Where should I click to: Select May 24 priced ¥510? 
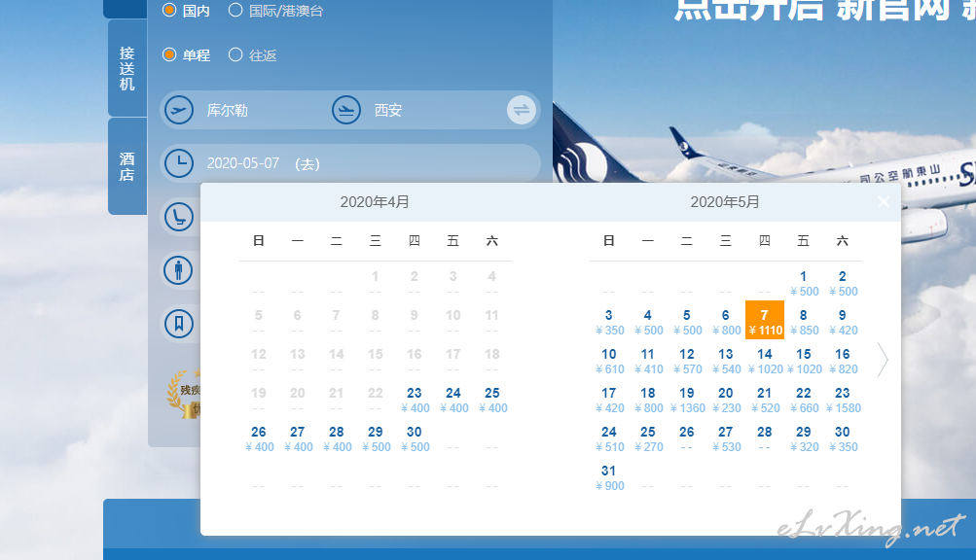coord(609,438)
